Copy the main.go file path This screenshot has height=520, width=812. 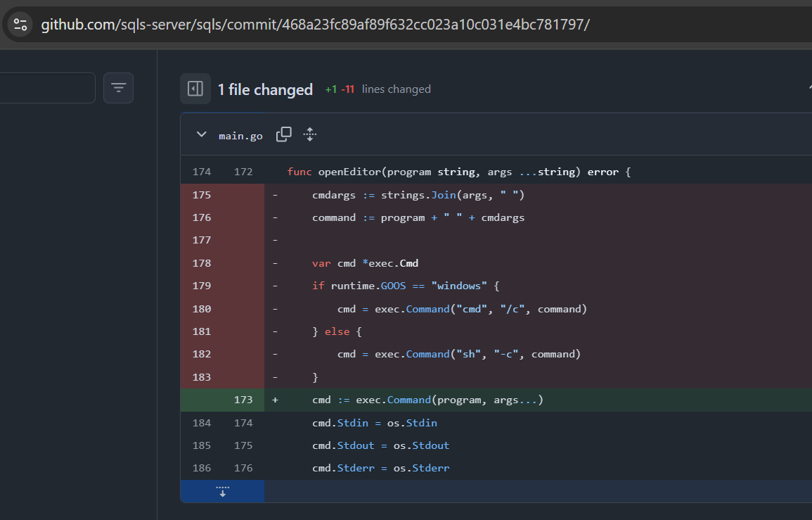283,133
